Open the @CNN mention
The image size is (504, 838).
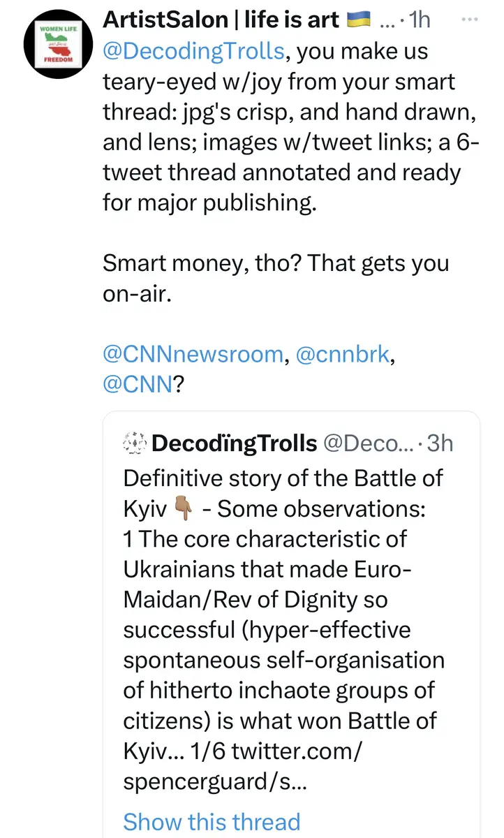(138, 384)
